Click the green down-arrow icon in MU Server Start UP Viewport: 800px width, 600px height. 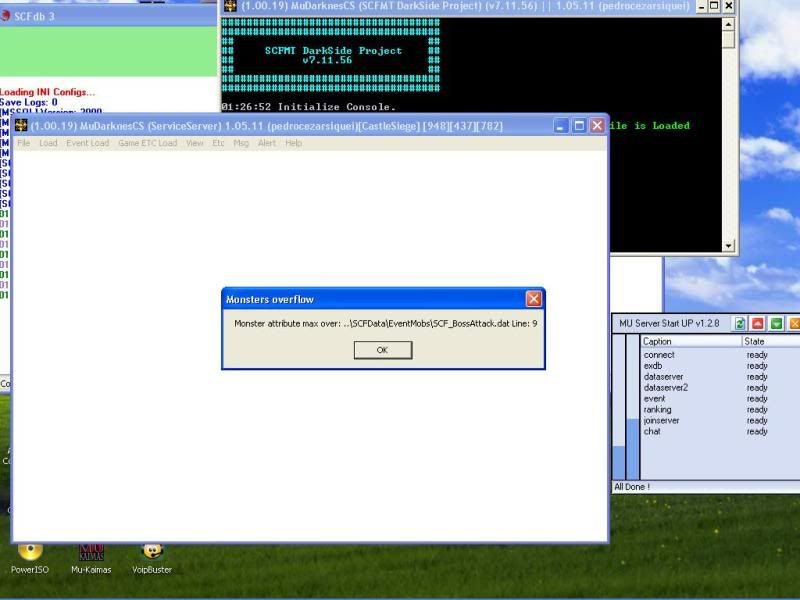tap(776, 323)
